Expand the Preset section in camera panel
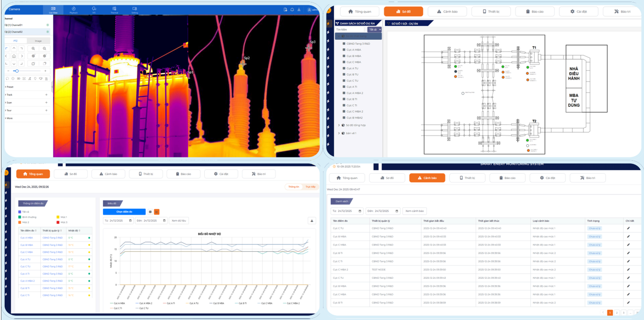 [x=9, y=87]
